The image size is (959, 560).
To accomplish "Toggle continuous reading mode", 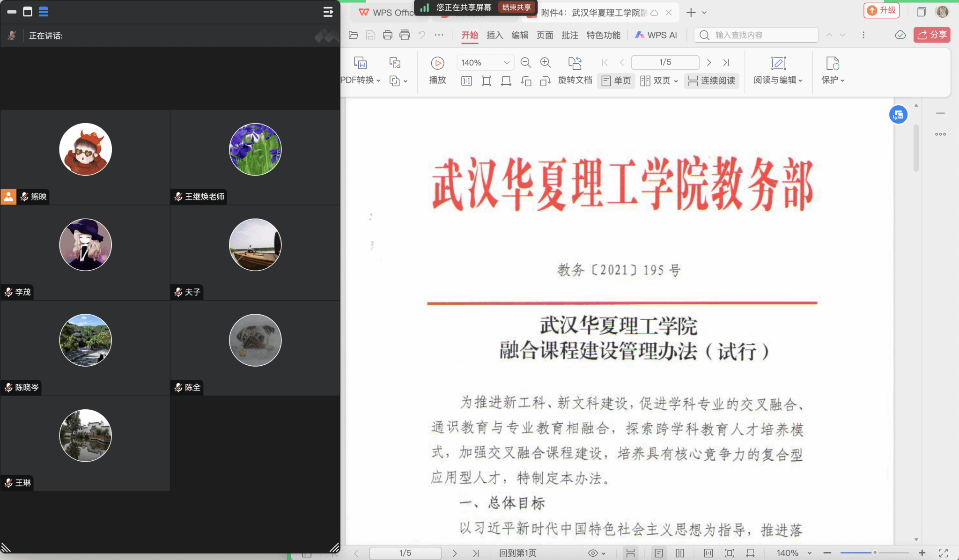I will [x=711, y=81].
